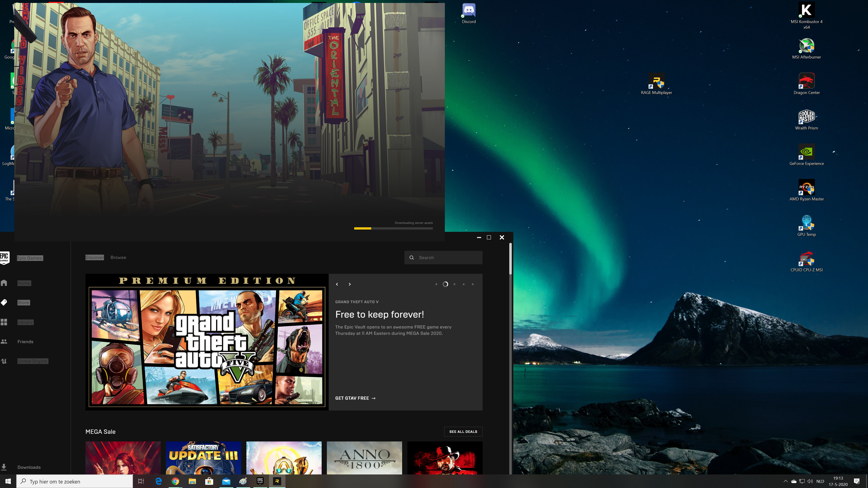Viewport: 868px width, 488px height.
Task: Open File Explorer from the taskbar
Action: click(x=192, y=481)
